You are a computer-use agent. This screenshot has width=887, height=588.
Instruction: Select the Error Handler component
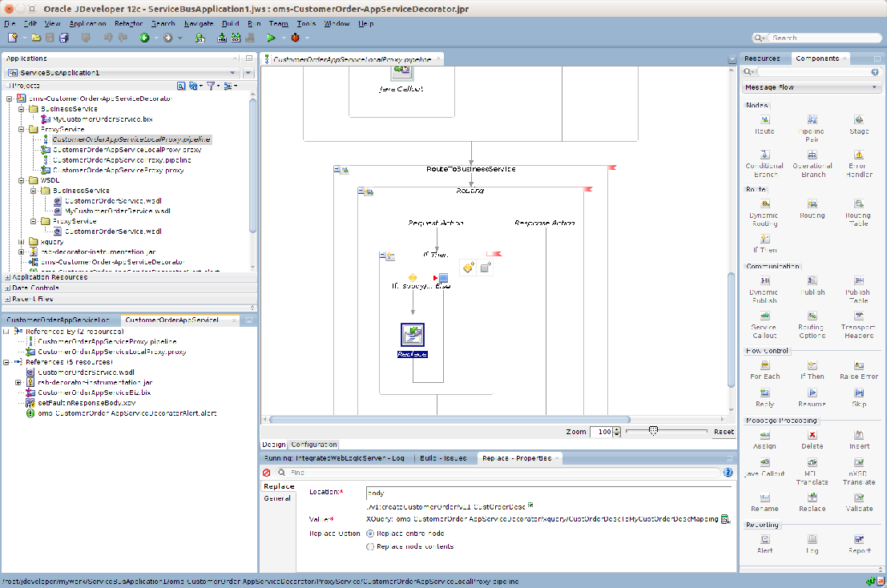tap(858, 155)
